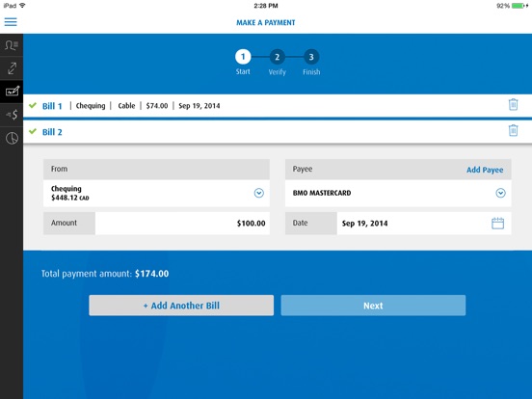Click the Add Payee link
This screenshot has width=532, height=399.
pos(485,170)
